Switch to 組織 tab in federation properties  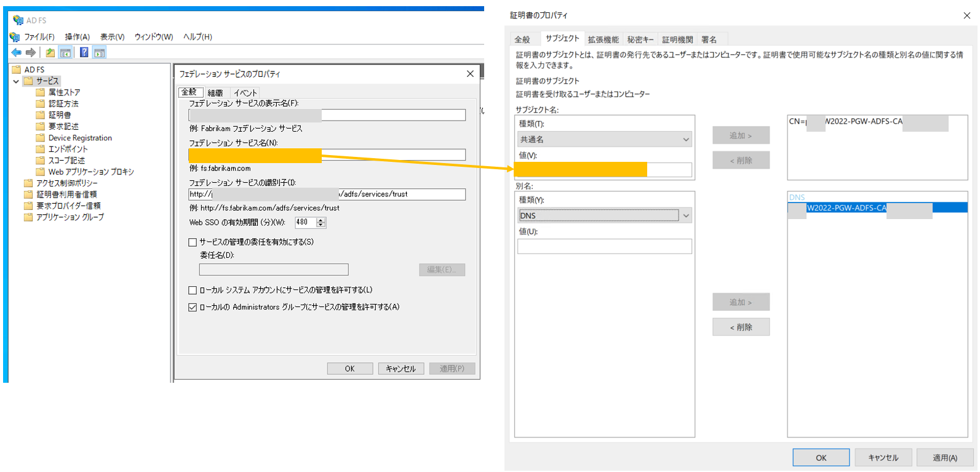pos(215,93)
